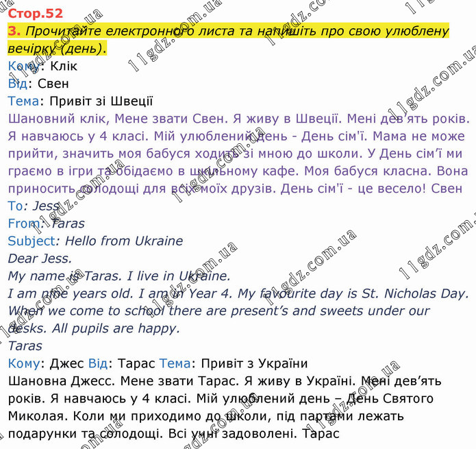Click the "Dear Jess." greeting line
Screen dimensions: 476x449
pos(39,258)
